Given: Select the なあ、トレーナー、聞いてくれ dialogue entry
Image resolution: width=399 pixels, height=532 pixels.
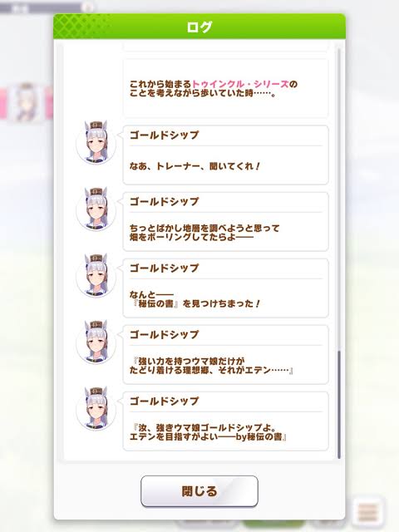Looking at the screenshot, I should [225, 155].
